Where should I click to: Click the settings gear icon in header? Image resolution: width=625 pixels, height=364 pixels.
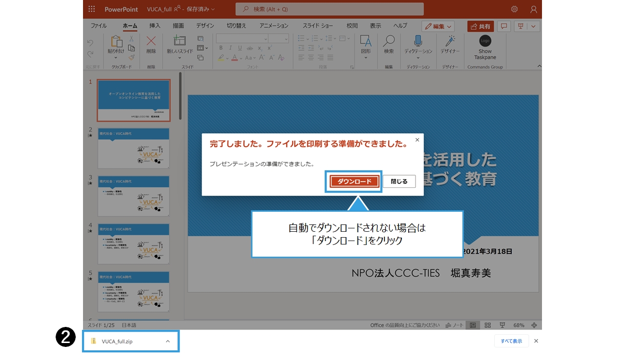[514, 9]
